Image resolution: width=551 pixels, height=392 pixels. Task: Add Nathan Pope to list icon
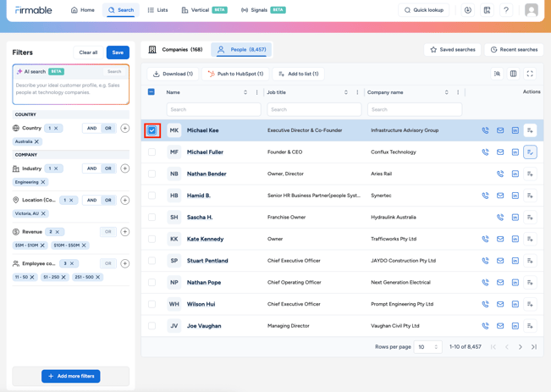pos(530,282)
